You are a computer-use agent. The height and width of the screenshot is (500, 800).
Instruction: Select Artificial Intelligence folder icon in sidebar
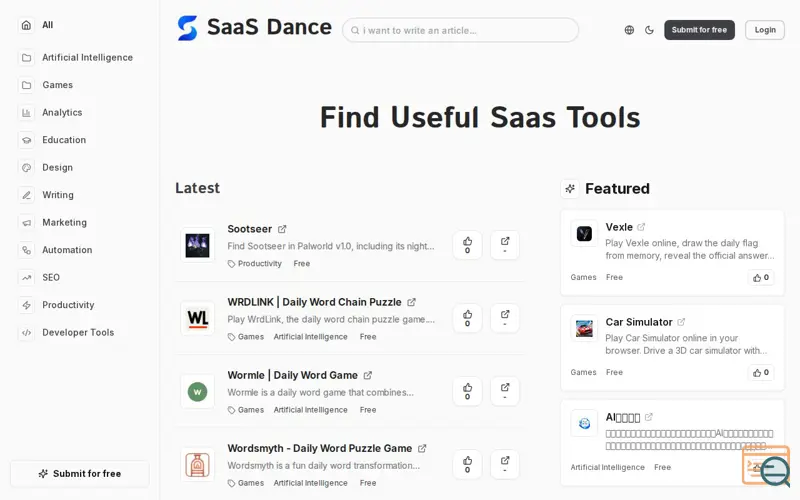pos(27,58)
